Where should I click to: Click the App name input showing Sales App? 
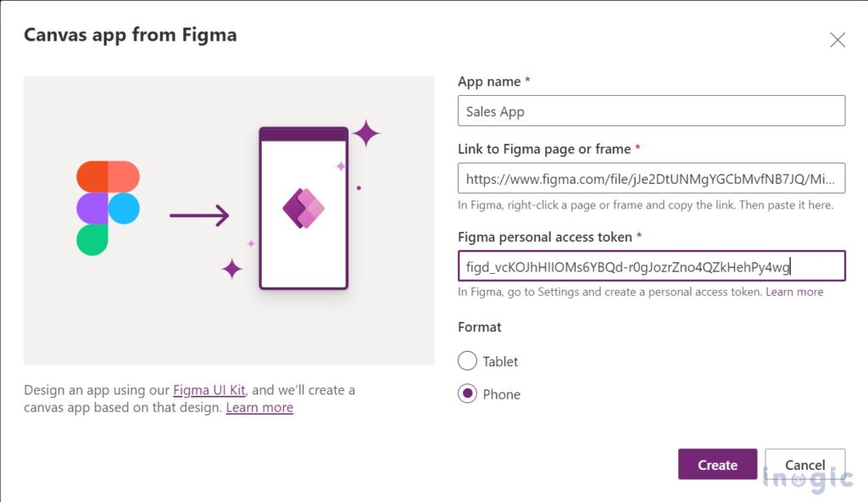[x=651, y=110]
